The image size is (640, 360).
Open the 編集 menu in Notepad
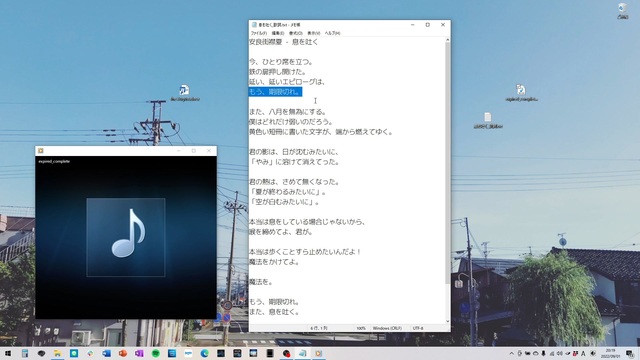point(278,33)
